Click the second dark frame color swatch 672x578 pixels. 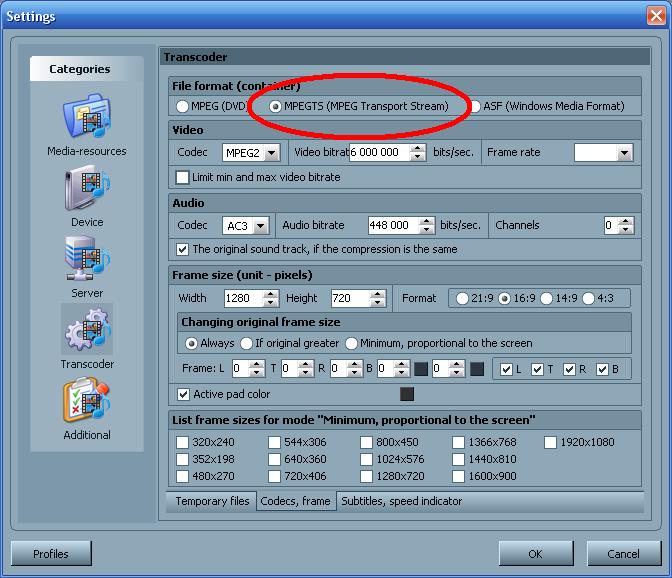click(x=477, y=369)
